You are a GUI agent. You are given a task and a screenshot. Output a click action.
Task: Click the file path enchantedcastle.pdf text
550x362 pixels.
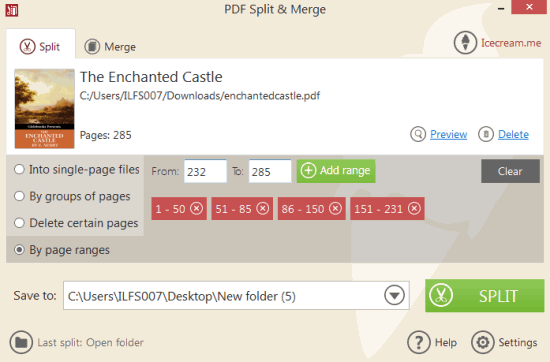[x=200, y=96]
